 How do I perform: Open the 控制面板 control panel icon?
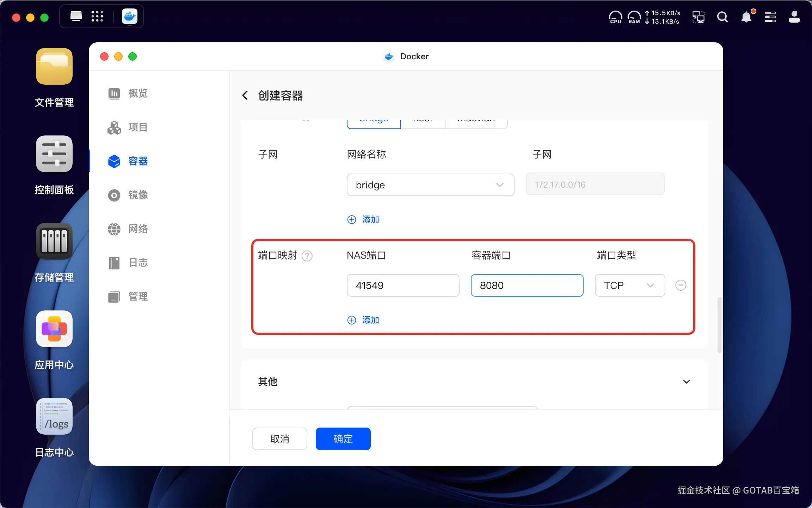tap(54, 154)
